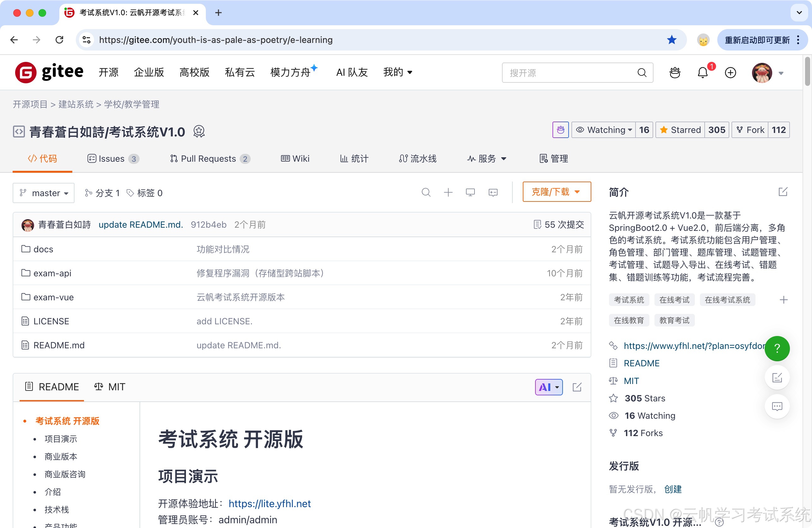Click the edit README icon
This screenshot has width=812, height=528.
coord(577,387)
